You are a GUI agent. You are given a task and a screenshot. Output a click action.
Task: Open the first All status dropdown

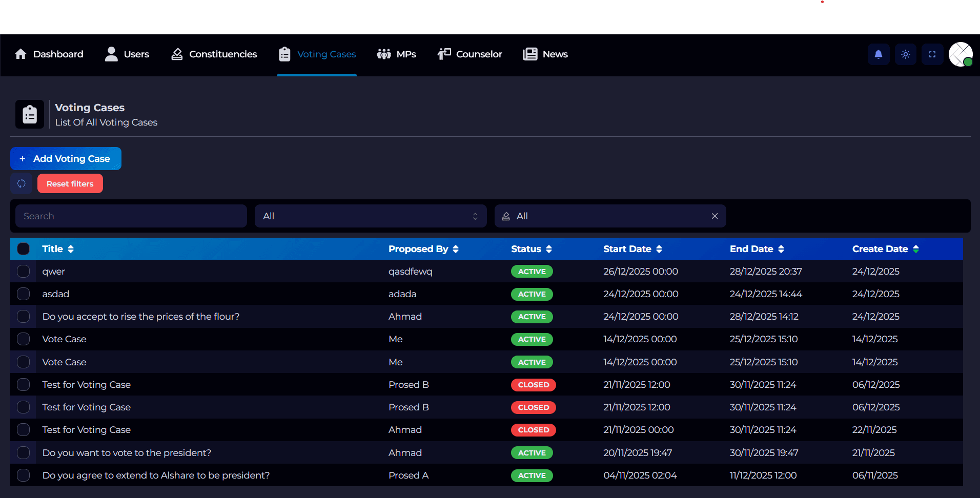370,216
